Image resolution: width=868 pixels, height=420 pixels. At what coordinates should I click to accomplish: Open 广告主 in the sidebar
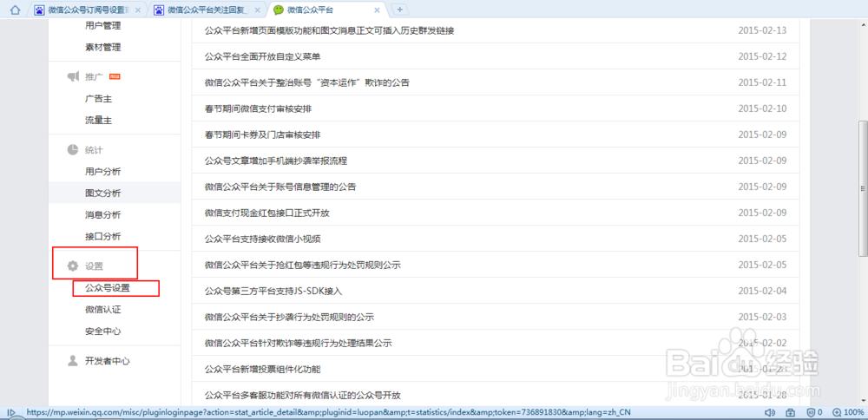[x=99, y=99]
